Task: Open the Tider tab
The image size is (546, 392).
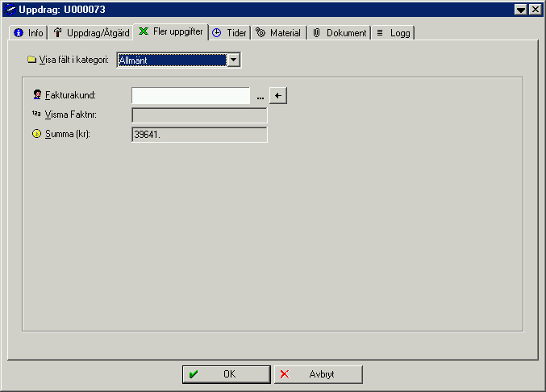Action: [230, 33]
